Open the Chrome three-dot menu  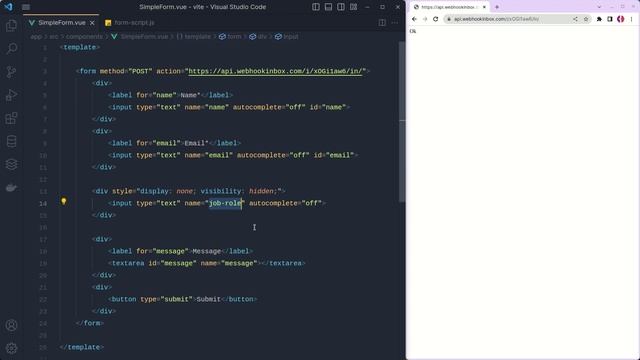tap(631, 19)
